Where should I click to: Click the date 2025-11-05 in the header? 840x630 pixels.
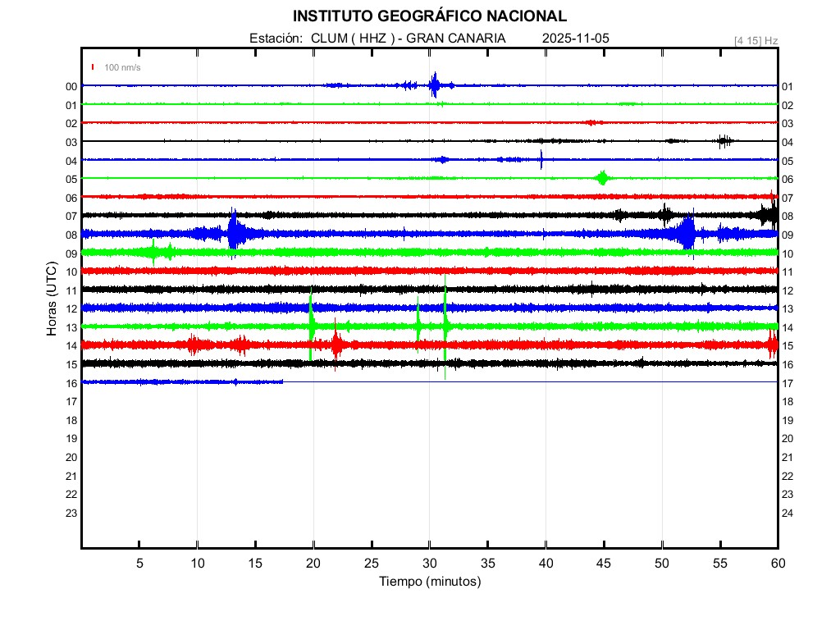point(575,39)
